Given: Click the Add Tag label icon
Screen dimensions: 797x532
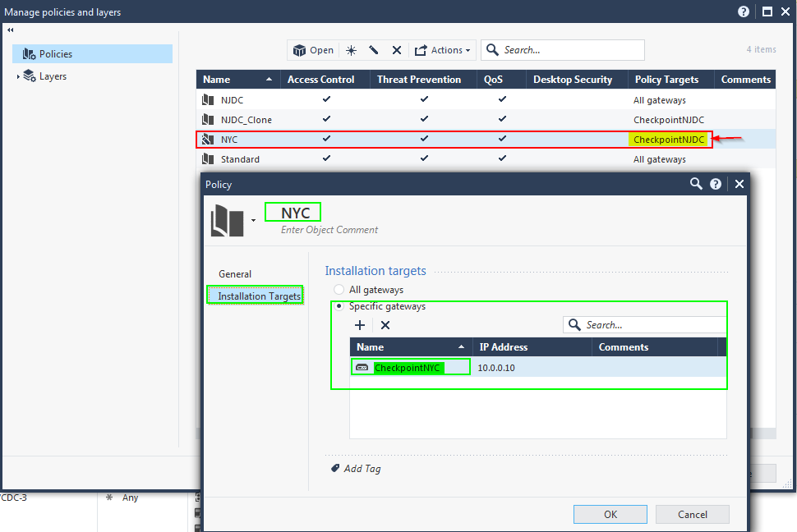Looking at the screenshot, I should point(335,468).
